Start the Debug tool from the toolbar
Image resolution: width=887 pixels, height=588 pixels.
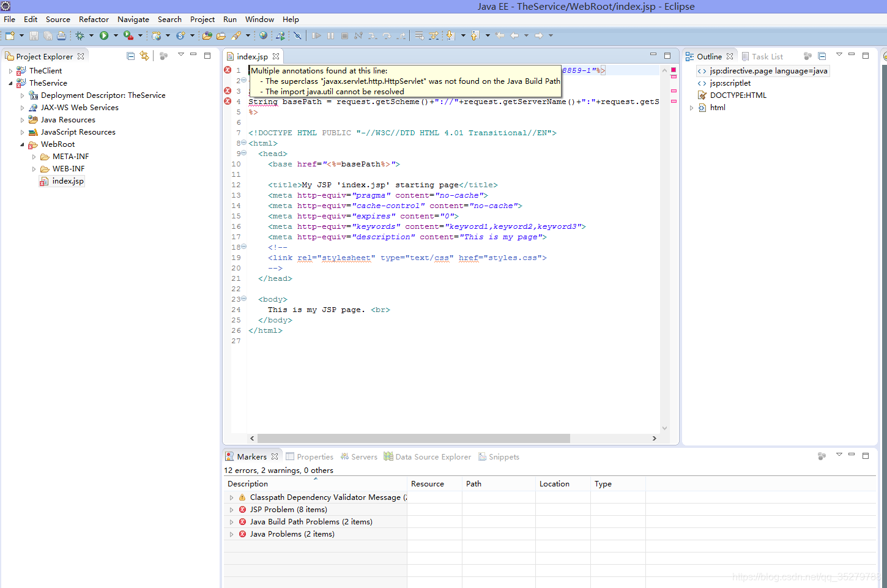tap(81, 35)
